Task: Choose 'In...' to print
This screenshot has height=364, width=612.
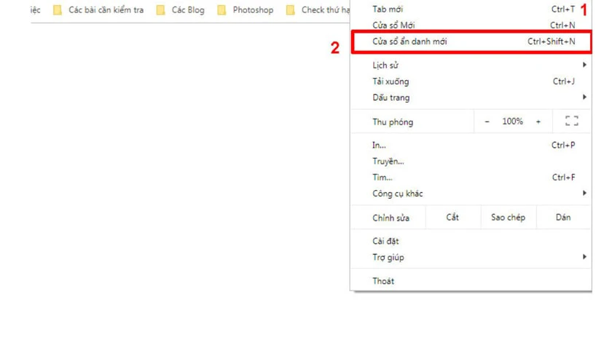Action: pos(471,145)
